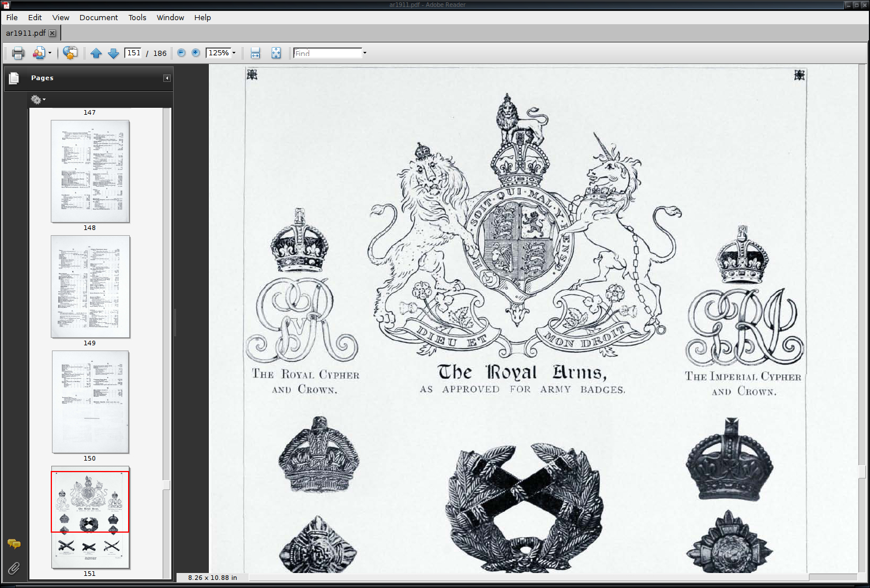
Task: Open the Window menu
Action: [x=171, y=17]
